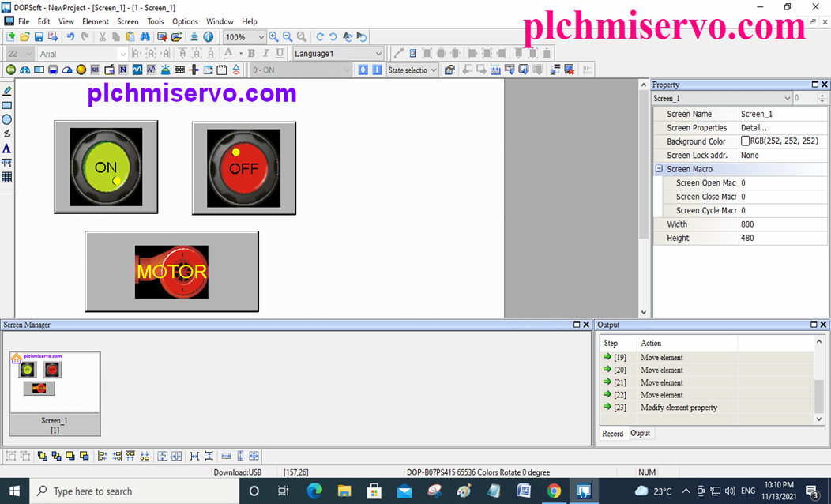Zoom in with the plus magnifier icon
Image resolution: width=831 pixels, height=504 pixels.
pos(273,36)
